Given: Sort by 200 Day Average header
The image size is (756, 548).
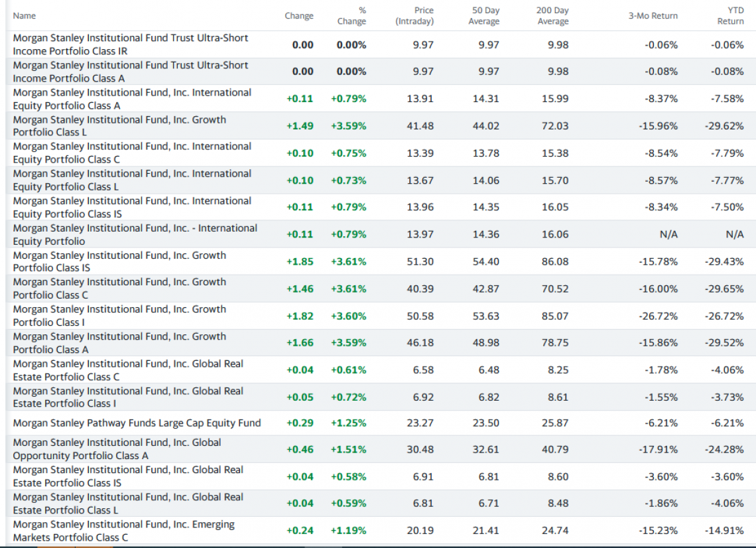Looking at the screenshot, I should pos(552,16).
